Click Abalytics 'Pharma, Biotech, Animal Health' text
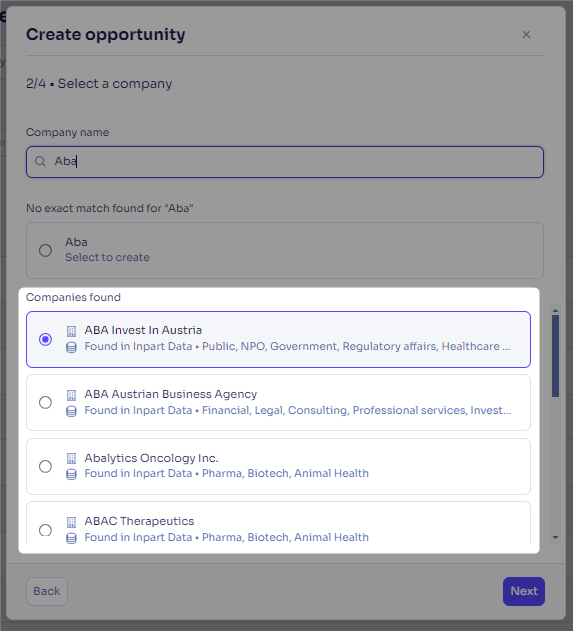 point(285,474)
